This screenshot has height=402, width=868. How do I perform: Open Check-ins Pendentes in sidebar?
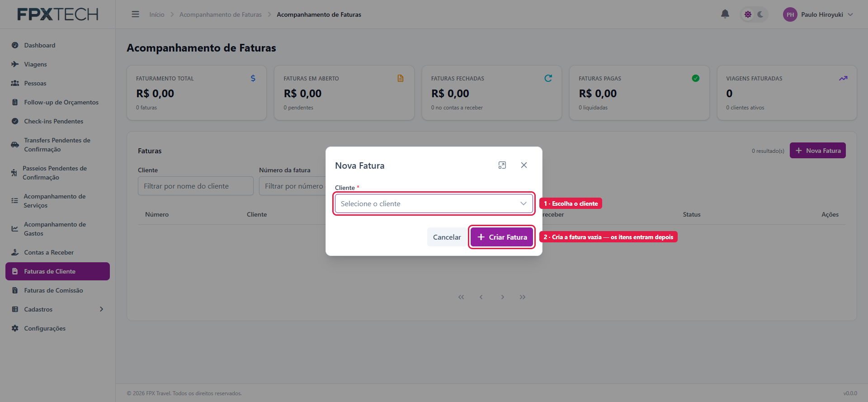(57, 121)
